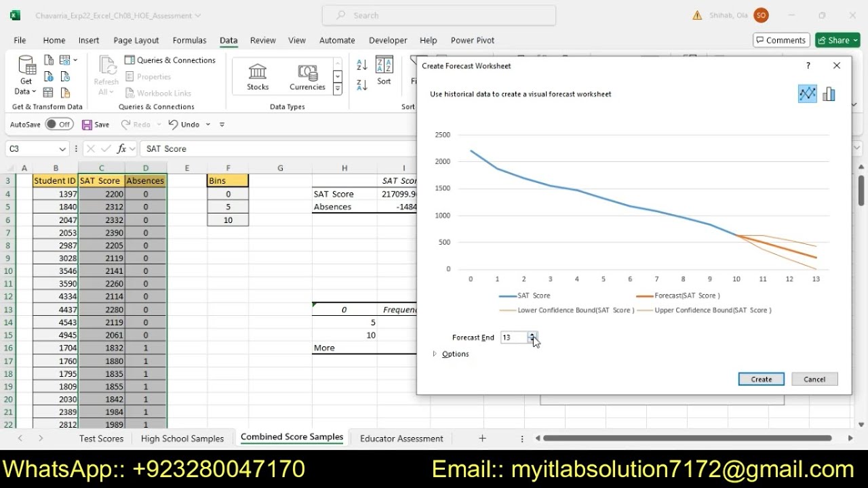Click the Undo button
Image resolution: width=868 pixels, height=488 pixels.
click(184, 125)
